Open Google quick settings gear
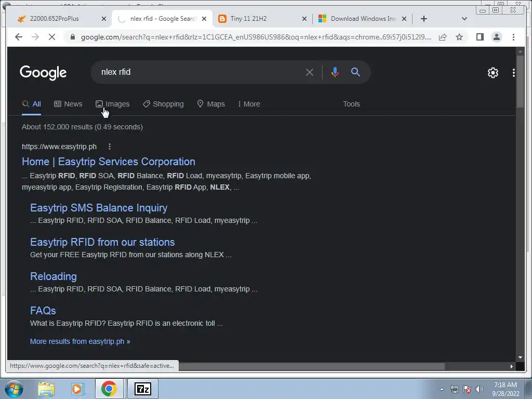The image size is (532, 399). point(493,73)
